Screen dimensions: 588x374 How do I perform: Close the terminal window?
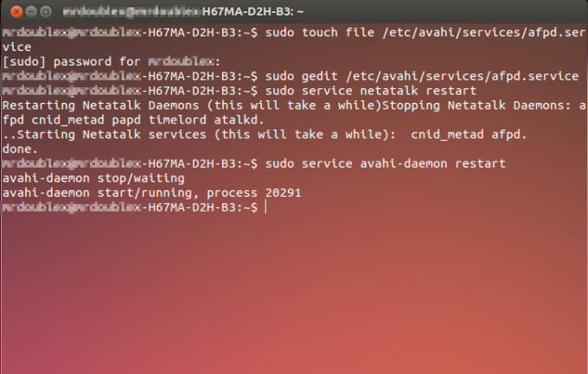(x=10, y=10)
